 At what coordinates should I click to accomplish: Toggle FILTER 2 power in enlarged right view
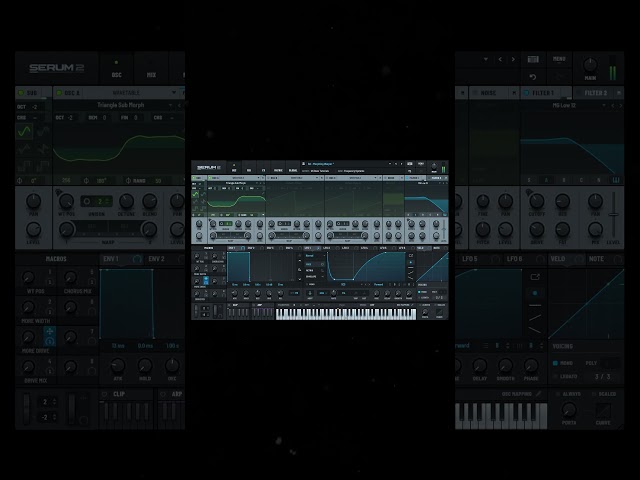[578, 93]
